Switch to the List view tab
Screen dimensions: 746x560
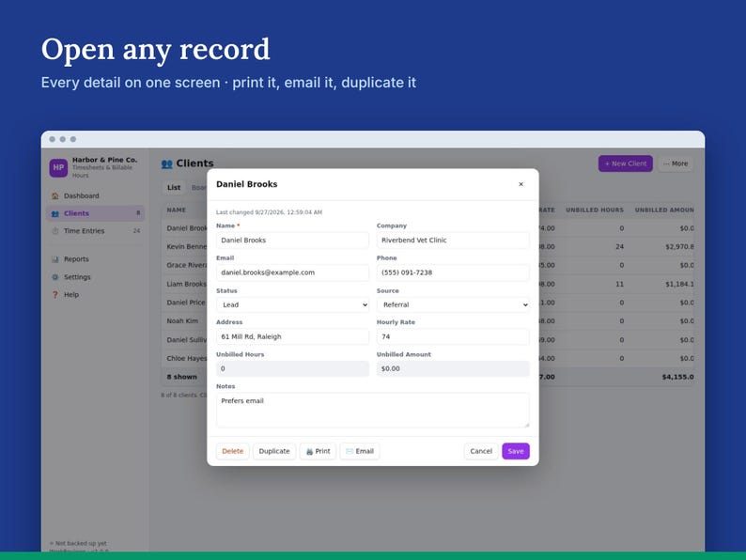(174, 188)
